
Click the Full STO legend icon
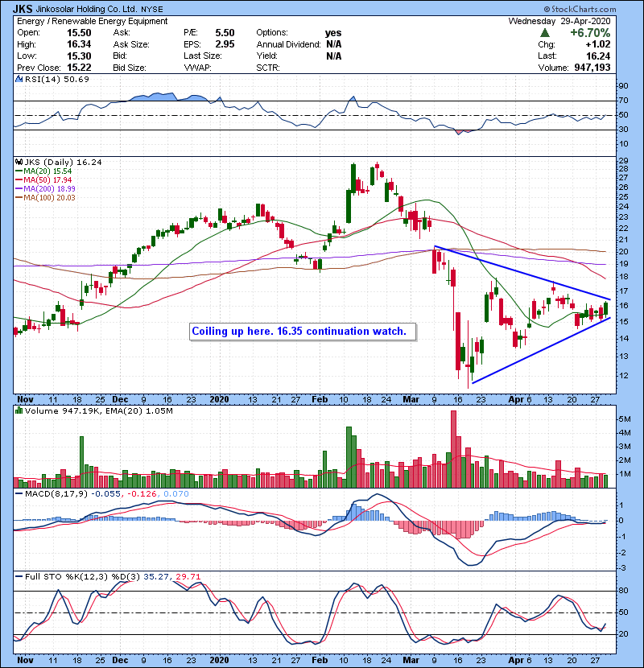(x=18, y=575)
